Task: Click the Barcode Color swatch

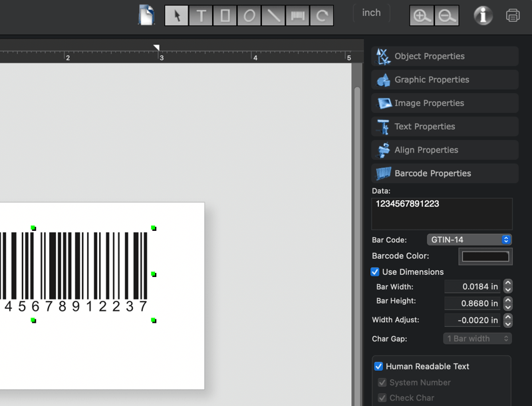Action: 485,256
